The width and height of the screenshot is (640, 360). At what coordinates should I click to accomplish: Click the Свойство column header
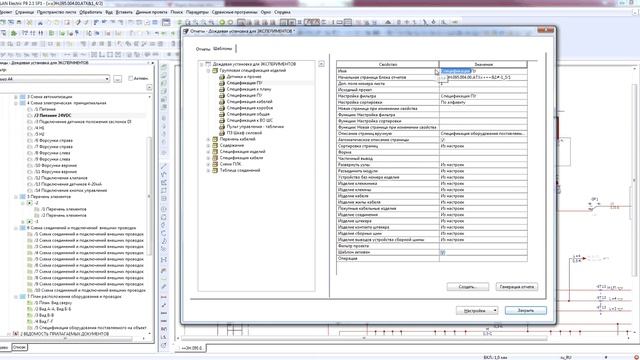coord(388,64)
